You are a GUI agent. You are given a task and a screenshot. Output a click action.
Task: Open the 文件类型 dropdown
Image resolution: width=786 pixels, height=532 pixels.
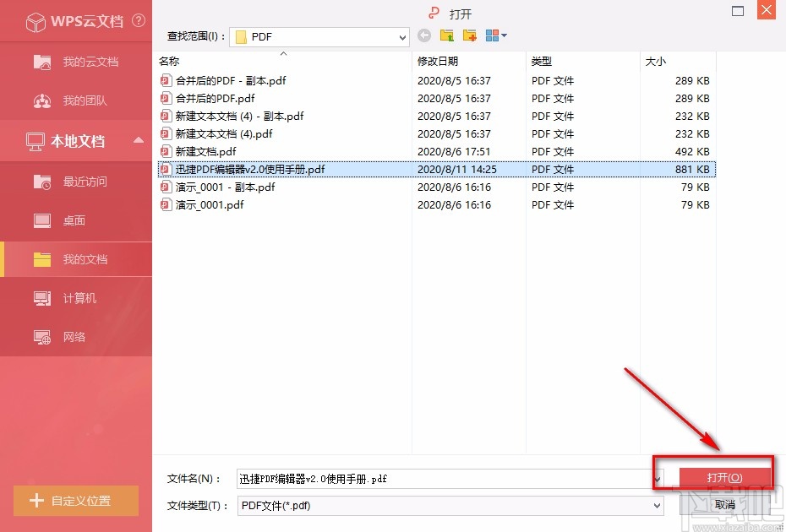point(658,505)
